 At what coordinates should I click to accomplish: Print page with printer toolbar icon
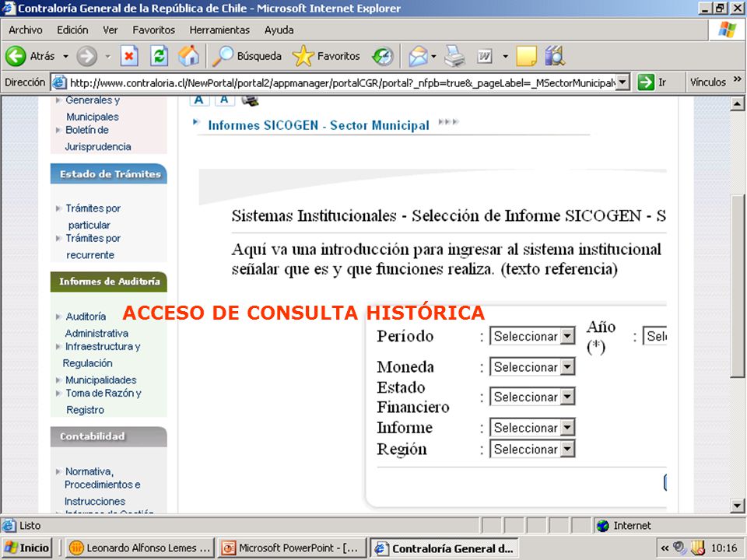(x=454, y=56)
